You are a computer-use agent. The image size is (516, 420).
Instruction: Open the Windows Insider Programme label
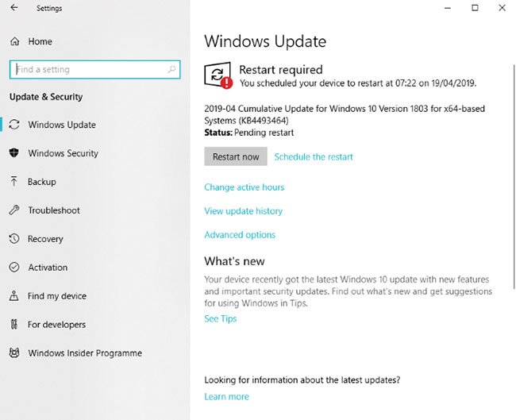[x=85, y=353]
